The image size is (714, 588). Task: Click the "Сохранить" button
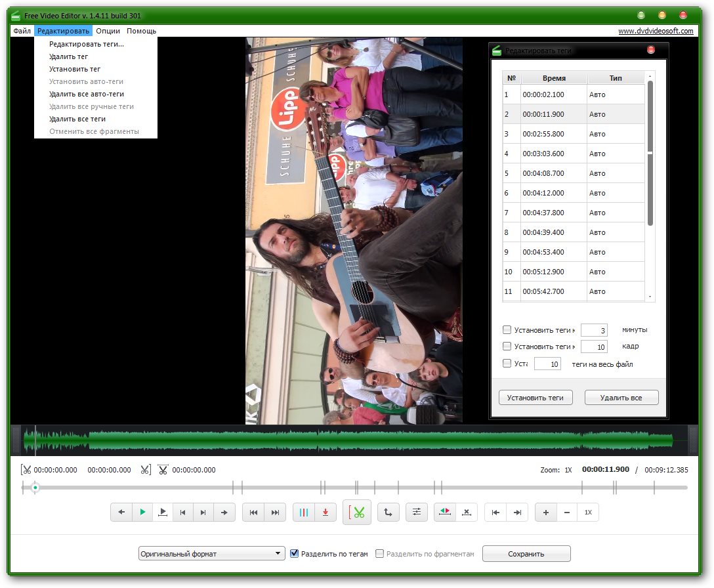526,554
